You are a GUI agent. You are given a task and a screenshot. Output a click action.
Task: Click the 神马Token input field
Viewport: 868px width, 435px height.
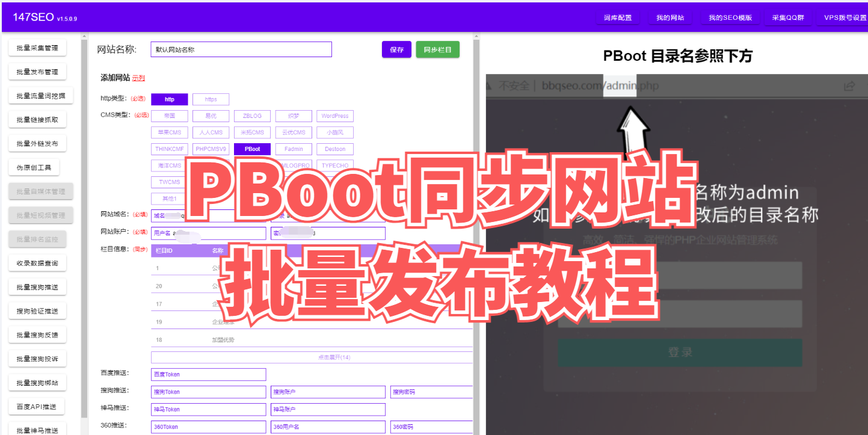pyautogui.click(x=208, y=409)
